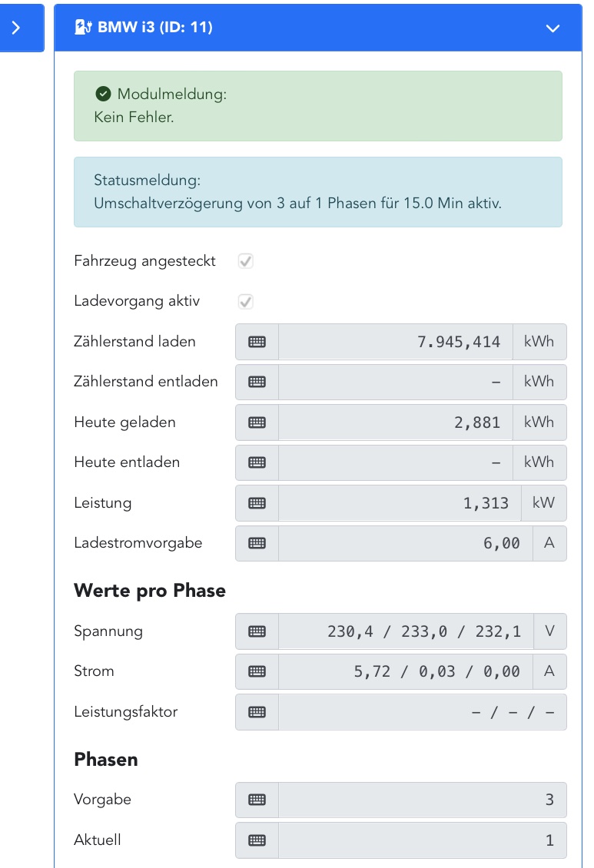Click the Statusmeldung info box
The height and width of the screenshot is (868, 594).
click(x=317, y=192)
